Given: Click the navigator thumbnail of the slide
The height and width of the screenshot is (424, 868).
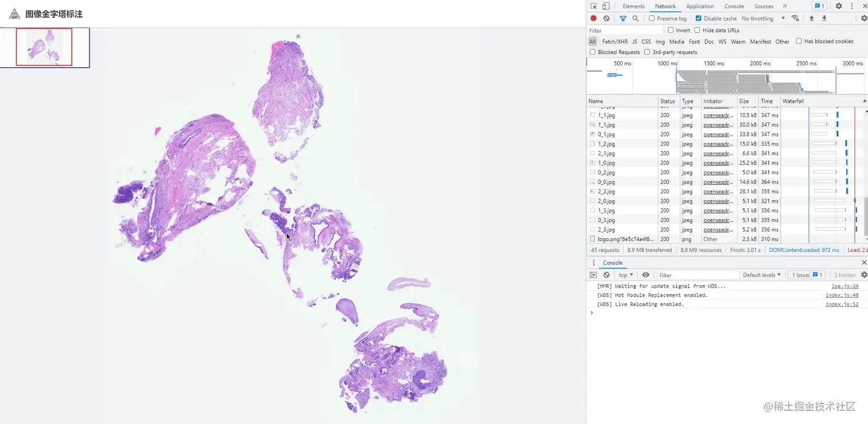Looking at the screenshot, I should (45, 48).
